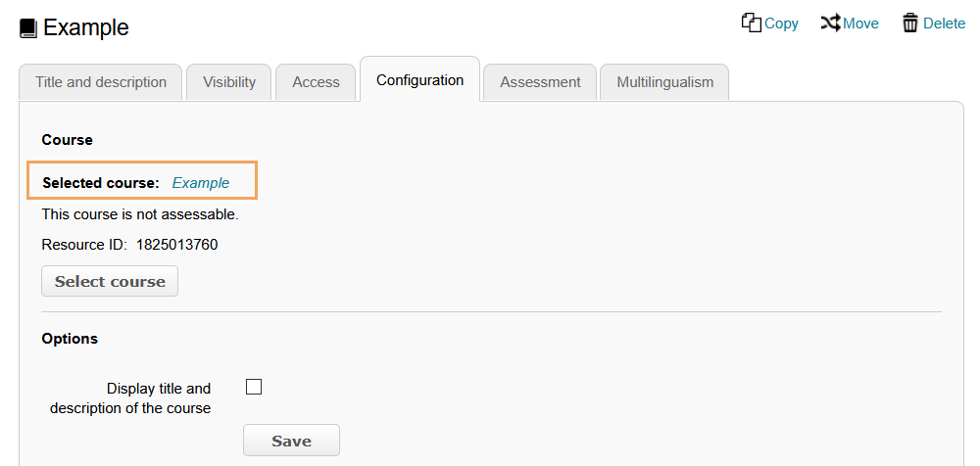
Task: Click the Display title and description label
Action: pos(131,398)
